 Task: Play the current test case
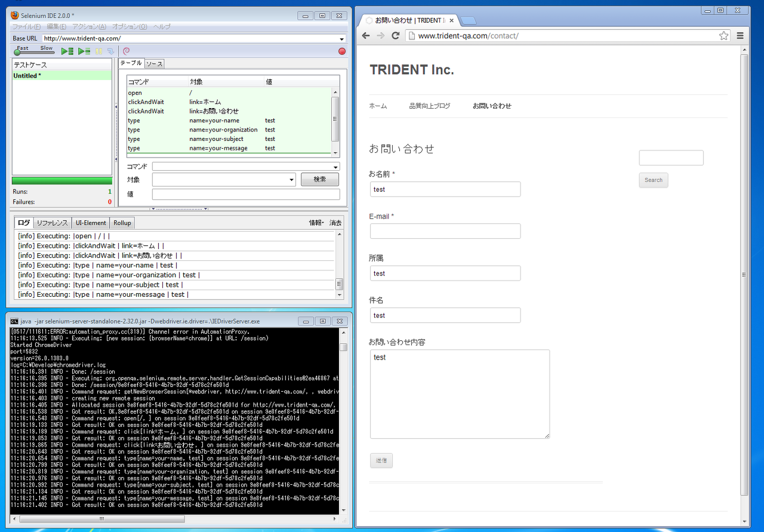[x=82, y=51]
